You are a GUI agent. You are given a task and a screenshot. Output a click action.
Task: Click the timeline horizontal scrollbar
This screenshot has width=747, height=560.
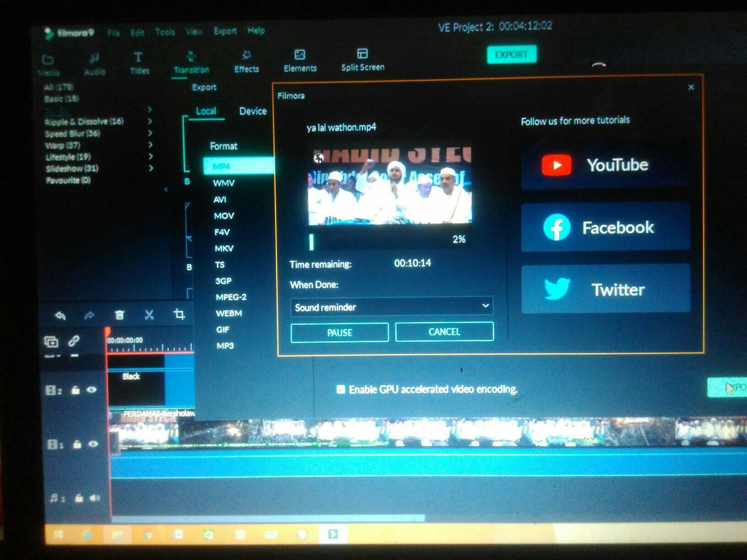pos(268,518)
